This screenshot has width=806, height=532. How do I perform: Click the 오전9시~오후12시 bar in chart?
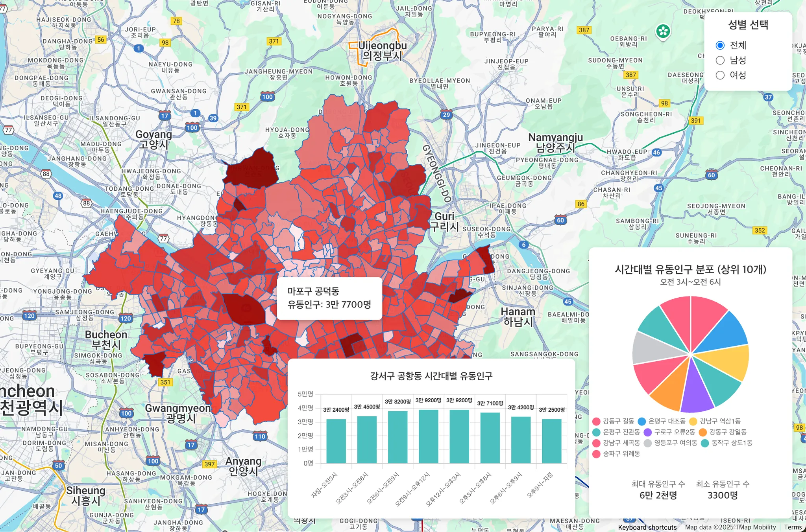click(x=428, y=436)
